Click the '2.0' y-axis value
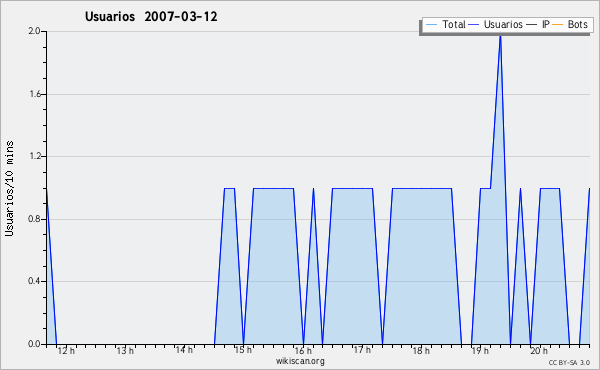The height and width of the screenshot is (370, 600). tap(34, 31)
